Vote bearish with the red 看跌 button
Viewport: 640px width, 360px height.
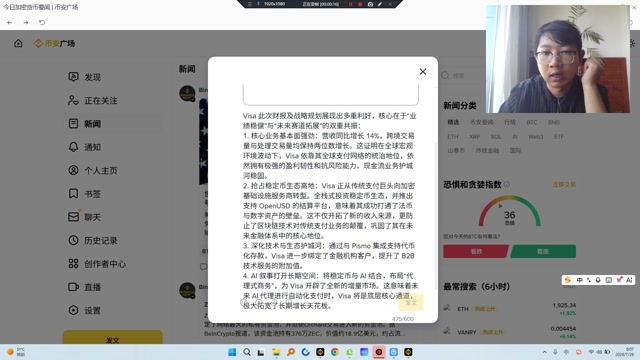coord(476,251)
